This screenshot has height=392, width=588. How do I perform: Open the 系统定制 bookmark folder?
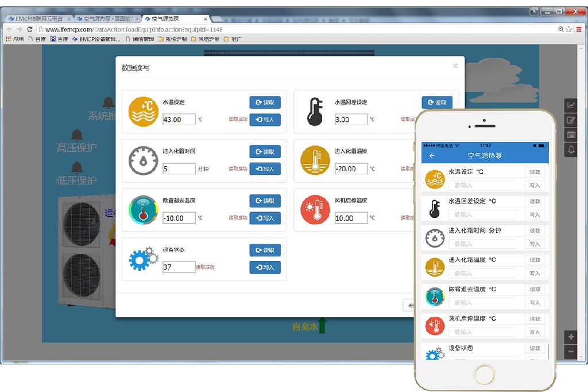click(x=172, y=39)
